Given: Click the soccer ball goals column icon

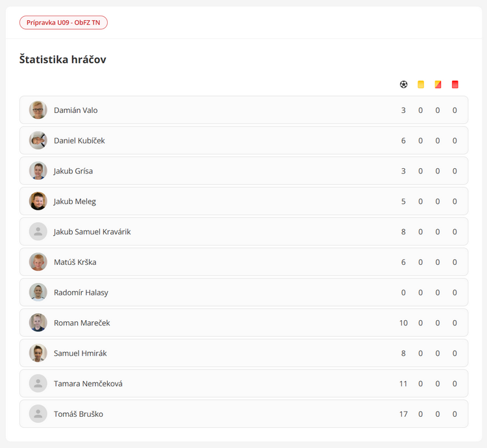Looking at the screenshot, I should (x=404, y=84).
